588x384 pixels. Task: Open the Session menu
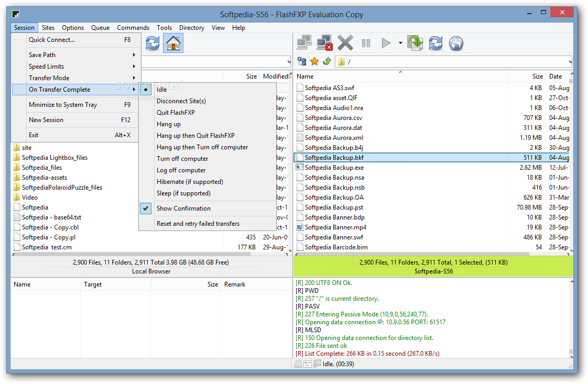[x=24, y=27]
